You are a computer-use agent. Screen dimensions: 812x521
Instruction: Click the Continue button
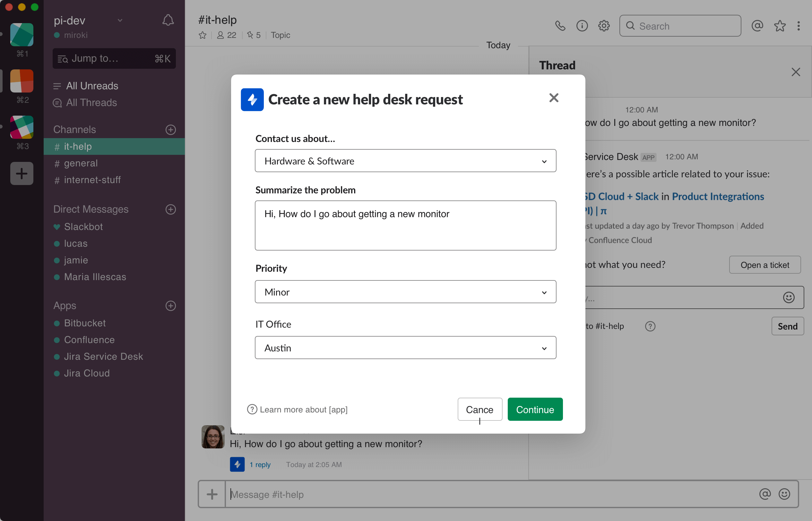pos(535,409)
